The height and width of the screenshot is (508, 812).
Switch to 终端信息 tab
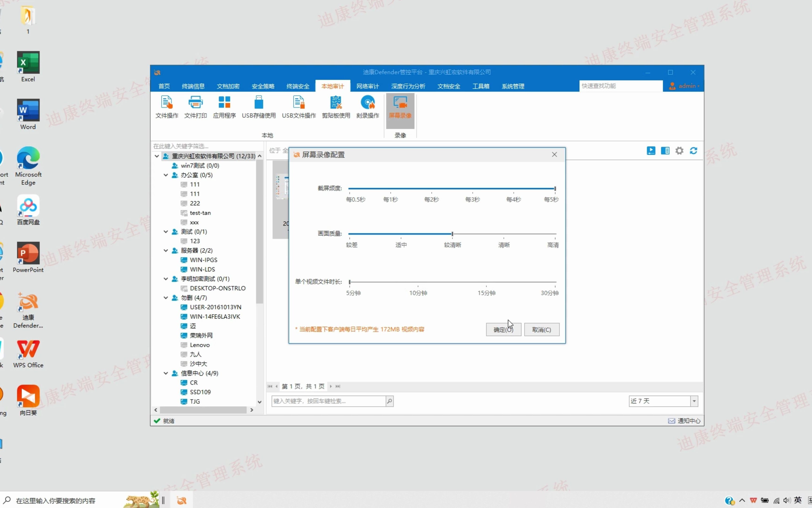click(193, 86)
